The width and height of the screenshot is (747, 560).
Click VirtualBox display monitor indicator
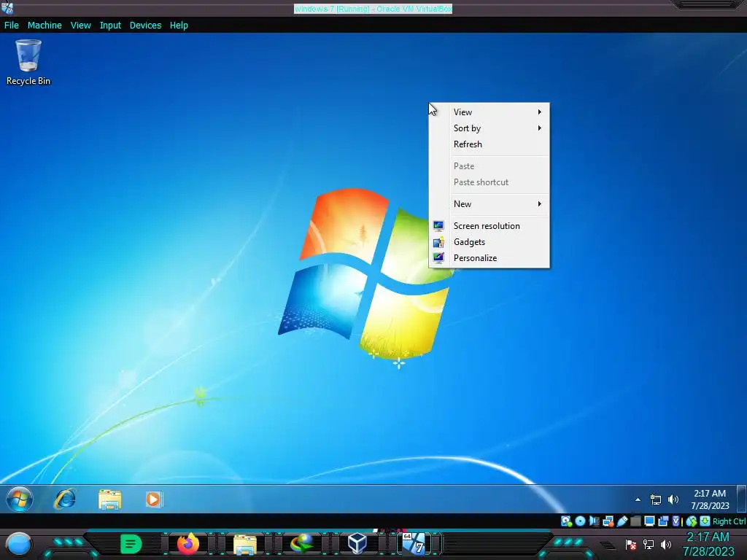coord(649,521)
